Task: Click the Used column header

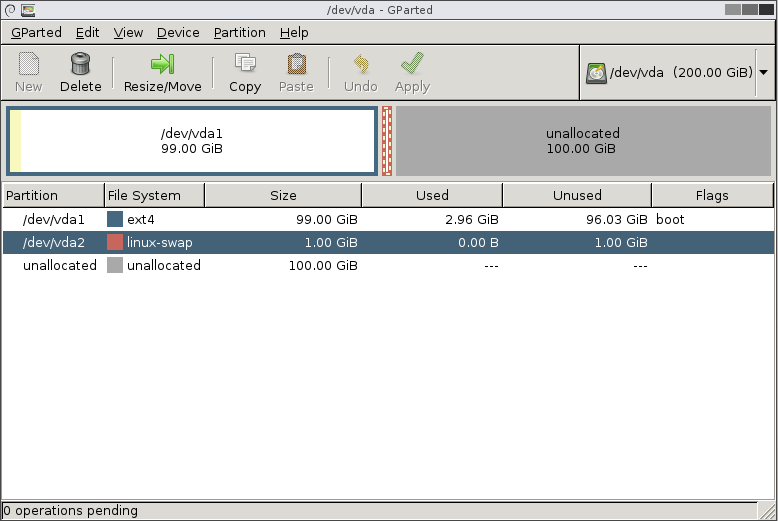Action: [432, 195]
